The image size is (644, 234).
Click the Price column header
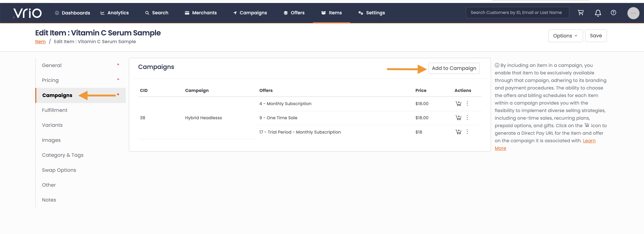coord(421,91)
